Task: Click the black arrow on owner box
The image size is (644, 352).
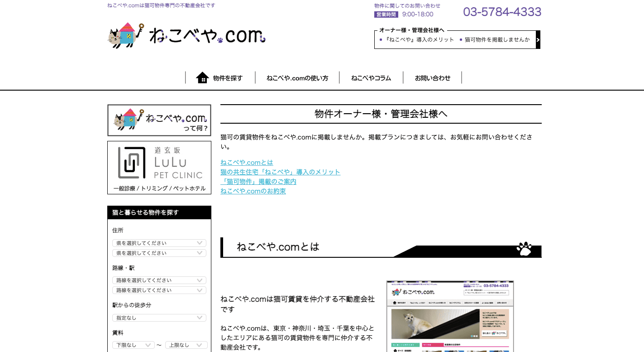Action: coord(538,40)
